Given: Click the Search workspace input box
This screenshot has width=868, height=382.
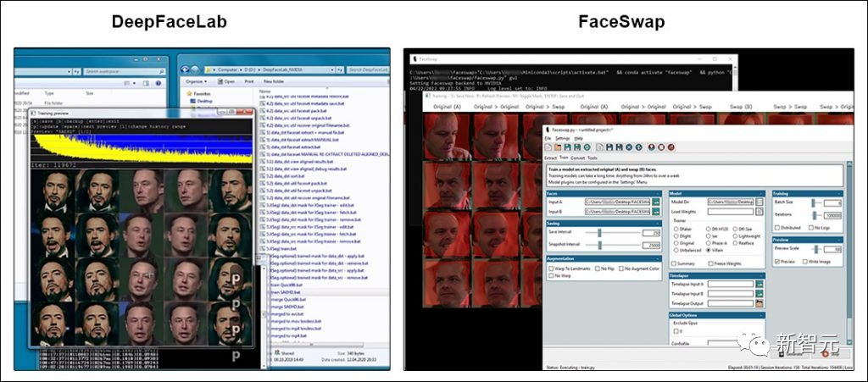Looking at the screenshot, I should 125,71.
